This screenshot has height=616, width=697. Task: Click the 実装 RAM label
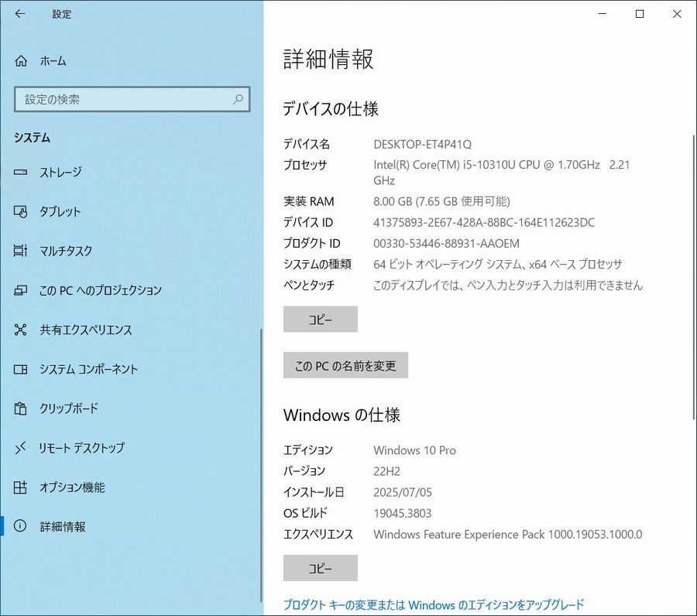pyautogui.click(x=308, y=201)
